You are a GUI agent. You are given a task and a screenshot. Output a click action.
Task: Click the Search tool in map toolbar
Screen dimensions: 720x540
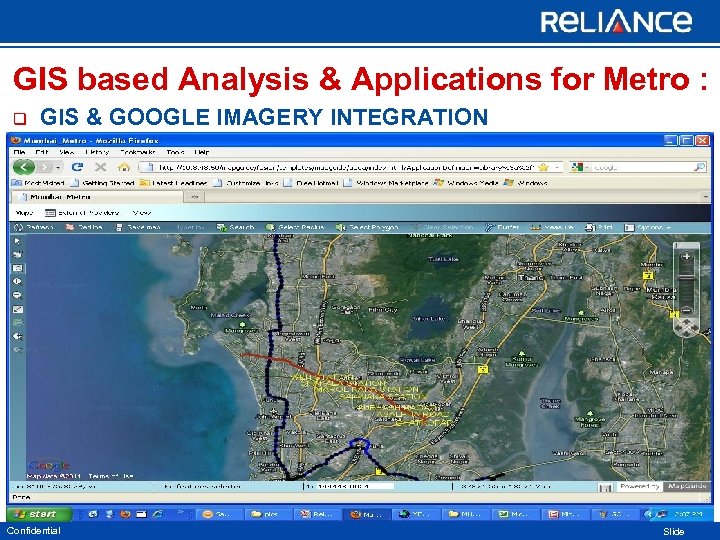[x=235, y=227]
